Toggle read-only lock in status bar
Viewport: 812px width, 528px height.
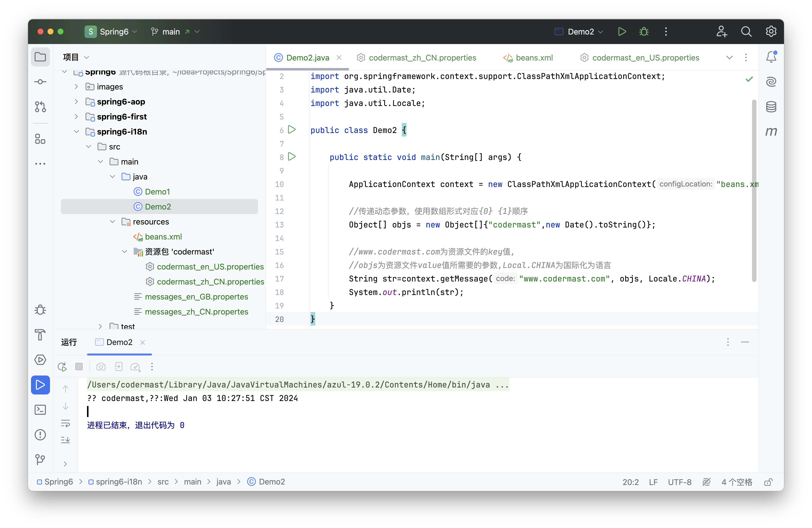point(768,482)
